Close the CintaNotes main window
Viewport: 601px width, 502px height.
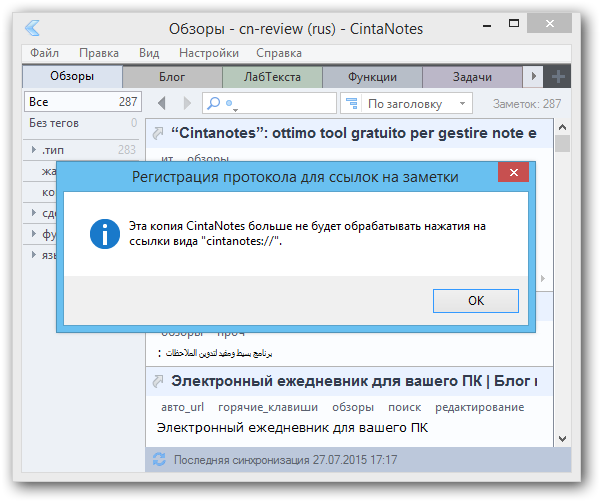tap(549, 23)
